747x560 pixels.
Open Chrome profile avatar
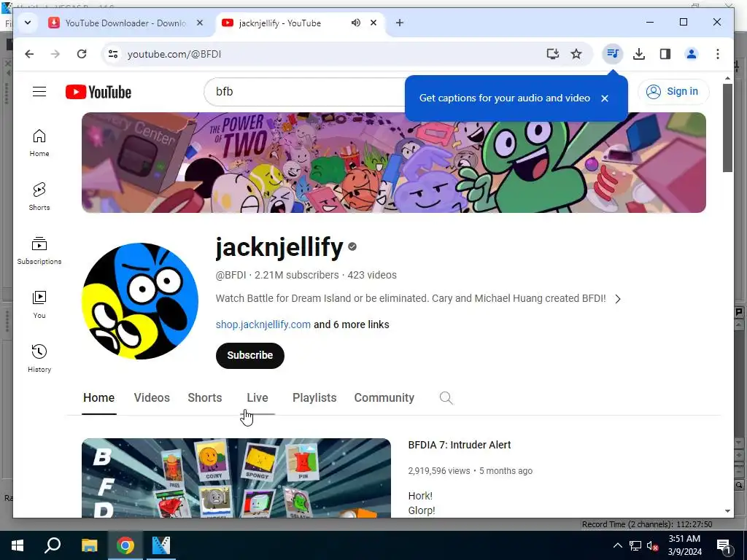tap(692, 54)
